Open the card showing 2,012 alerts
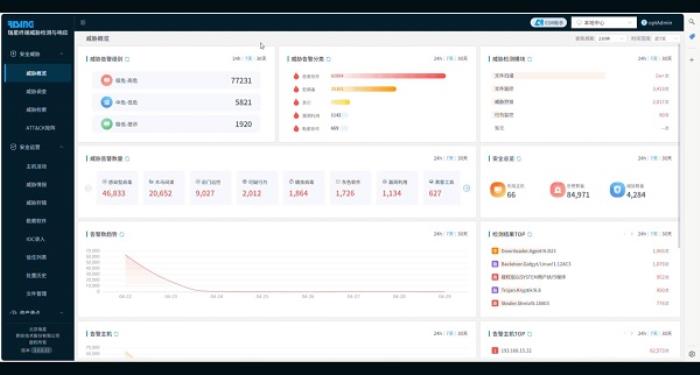 tap(257, 188)
